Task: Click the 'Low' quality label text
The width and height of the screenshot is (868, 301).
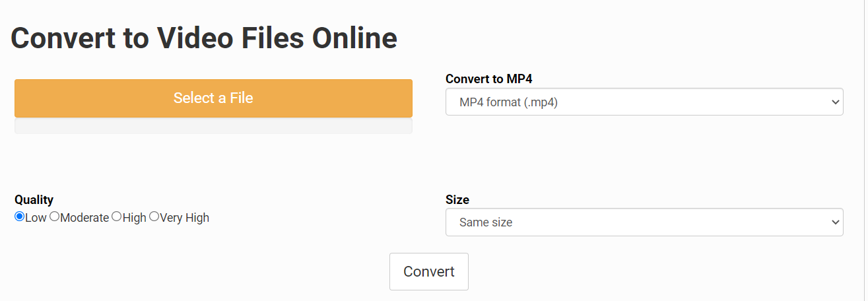Action: click(x=36, y=218)
